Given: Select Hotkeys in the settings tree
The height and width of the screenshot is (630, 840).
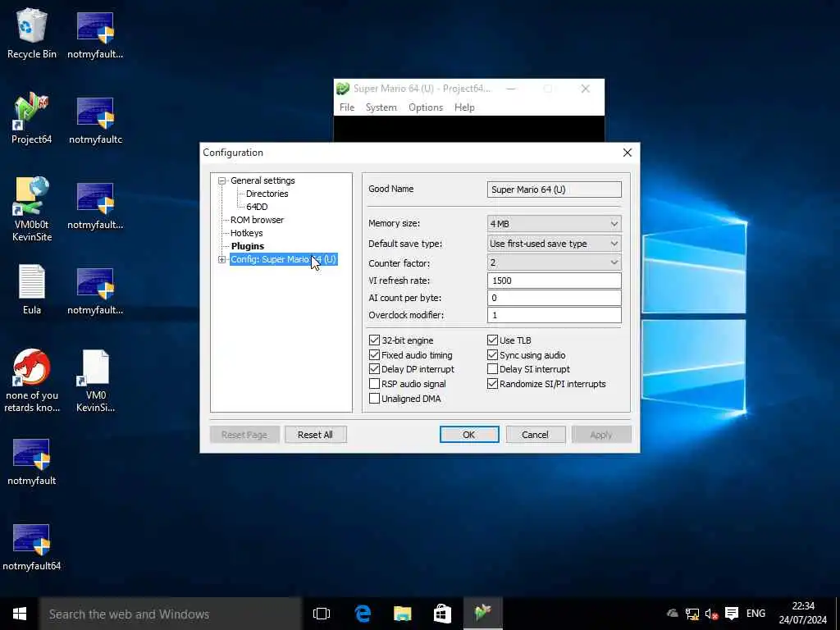Looking at the screenshot, I should [246, 233].
